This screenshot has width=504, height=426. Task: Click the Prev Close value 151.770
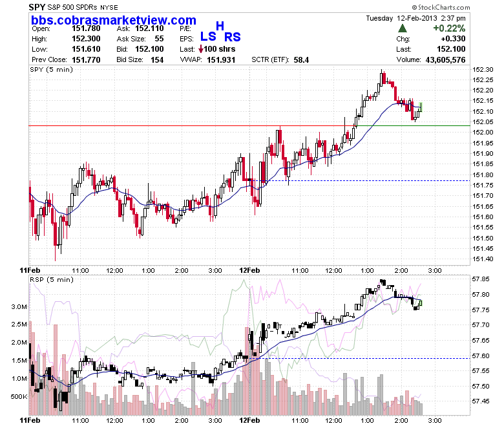coord(86,60)
